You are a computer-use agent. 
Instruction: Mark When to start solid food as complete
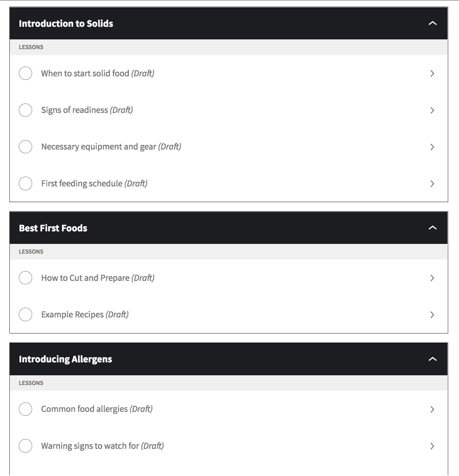pos(25,73)
